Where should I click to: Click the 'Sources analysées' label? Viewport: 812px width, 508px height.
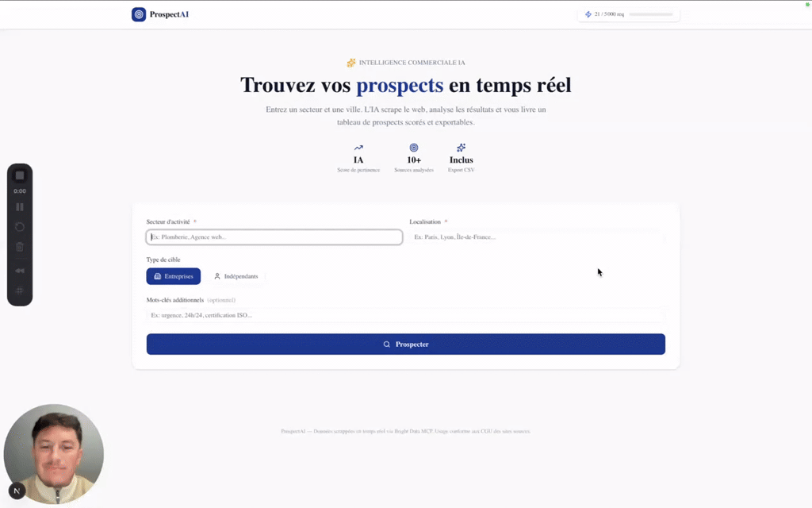click(414, 170)
